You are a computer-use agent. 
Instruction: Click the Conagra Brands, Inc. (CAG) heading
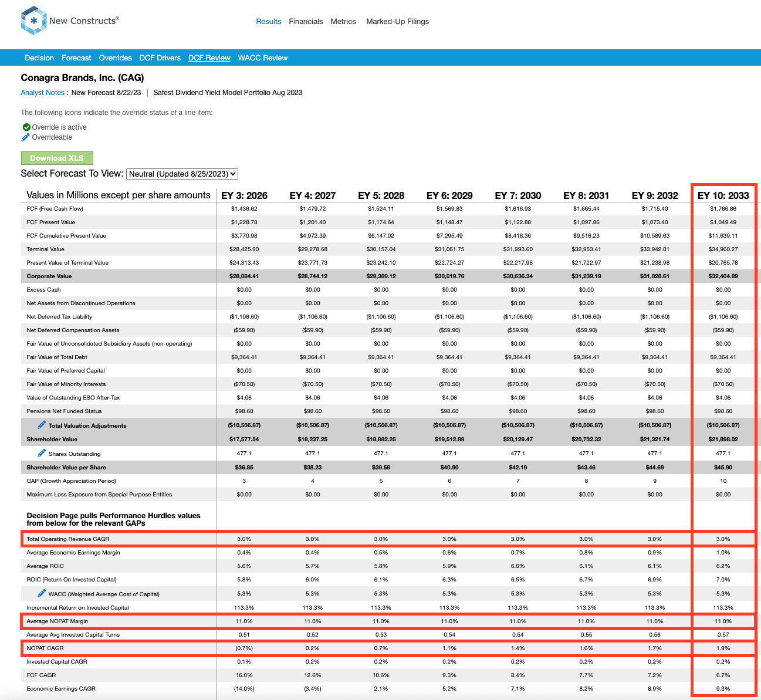coord(82,77)
